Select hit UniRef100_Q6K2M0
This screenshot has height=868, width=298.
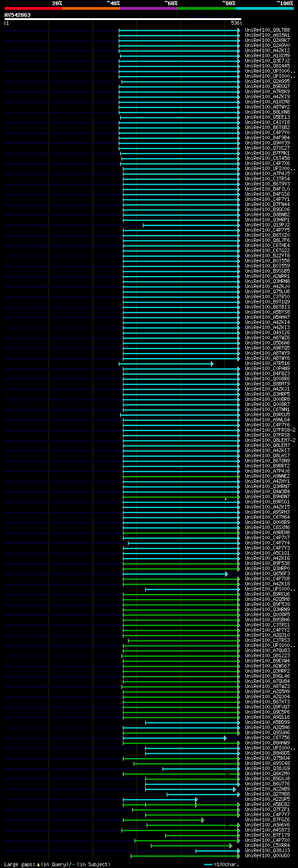click(267, 774)
